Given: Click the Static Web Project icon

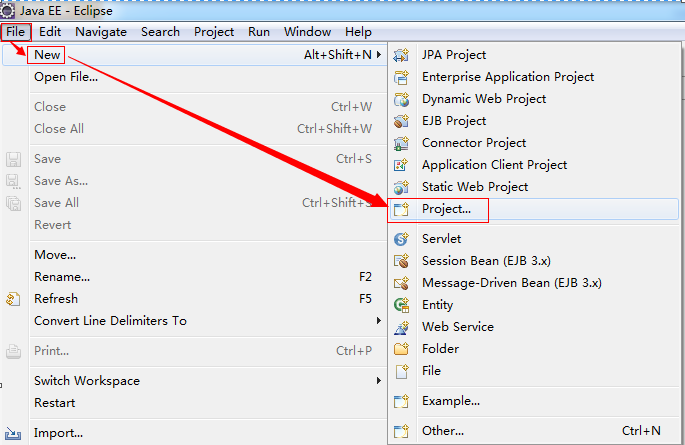Looking at the screenshot, I should [401, 187].
